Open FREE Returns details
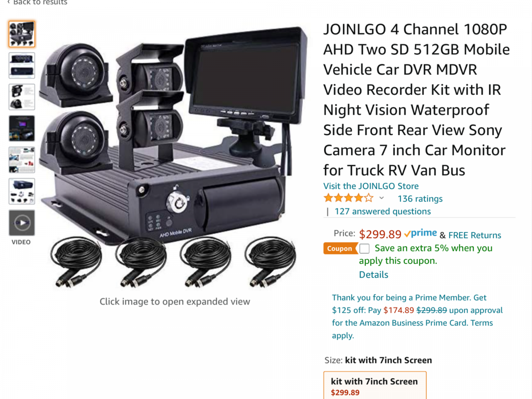 click(475, 235)
